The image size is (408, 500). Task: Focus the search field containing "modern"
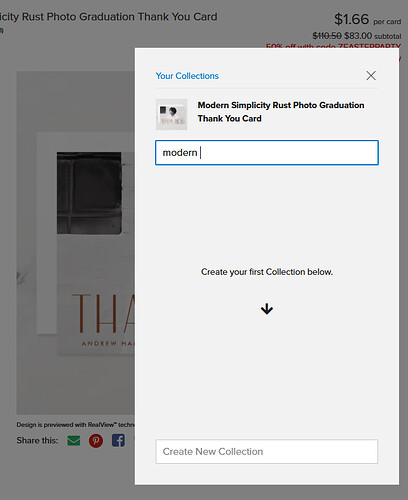267,153
